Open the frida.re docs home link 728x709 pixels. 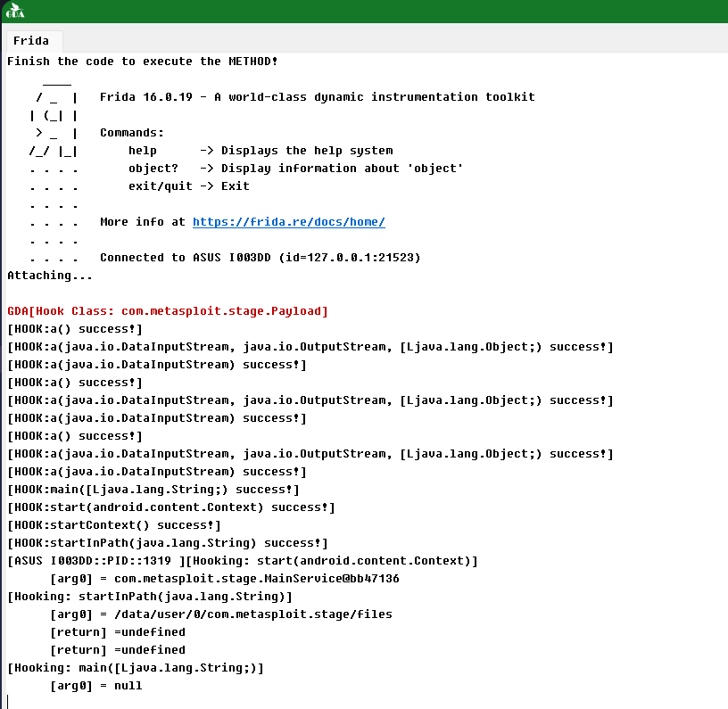click(289, 222)
